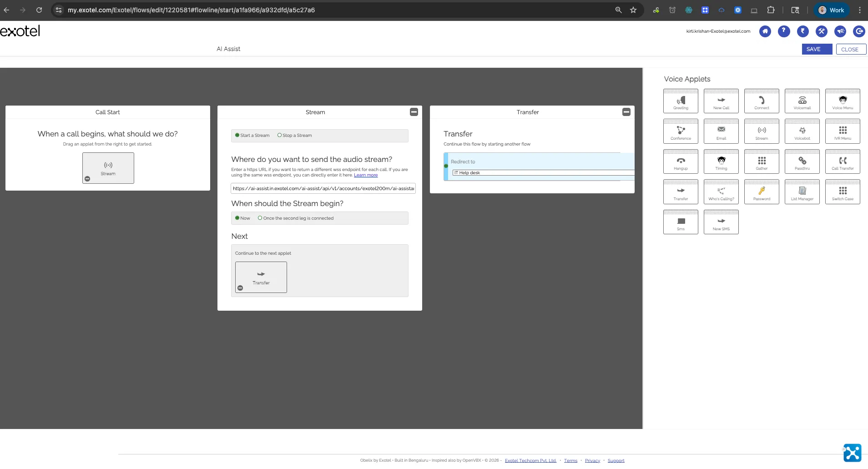The image size is (868, 469).
Task: Choose the Timing applet
Action: click(x=721, y=161)
